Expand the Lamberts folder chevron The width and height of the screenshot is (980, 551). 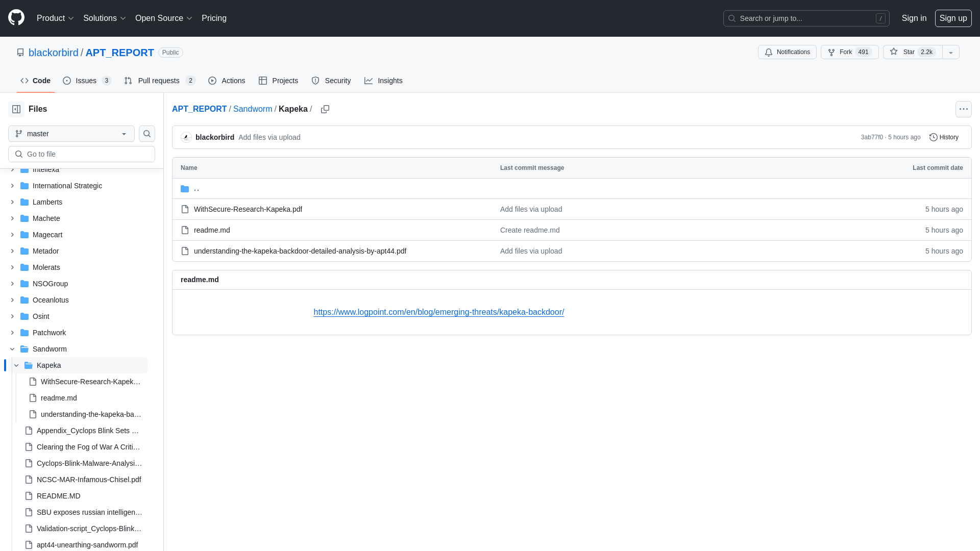[12, 202]
